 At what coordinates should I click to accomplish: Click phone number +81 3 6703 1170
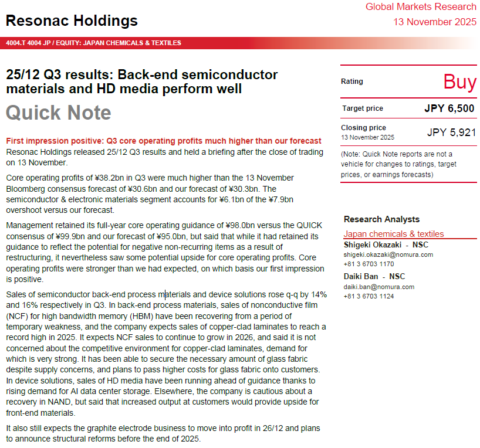tap(369, 264)
